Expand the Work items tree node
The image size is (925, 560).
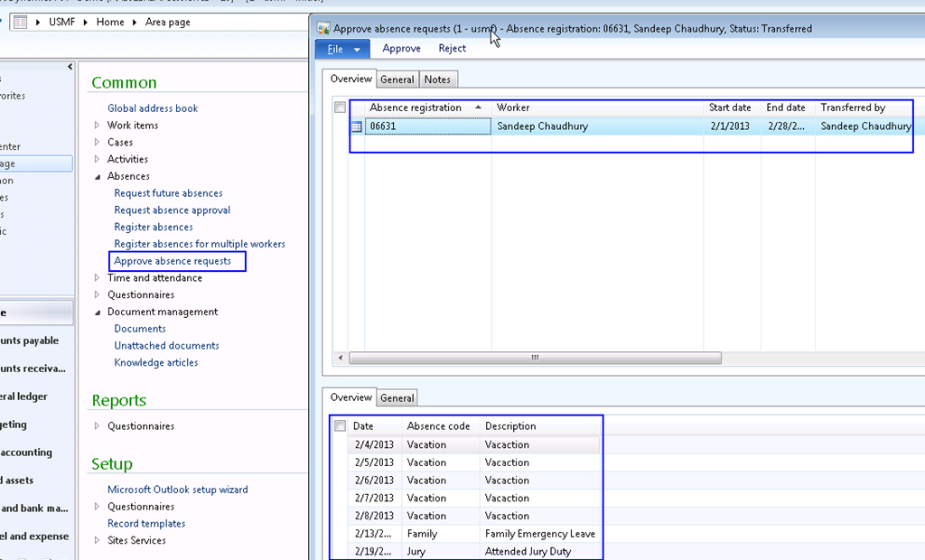(x=98, y=126)
